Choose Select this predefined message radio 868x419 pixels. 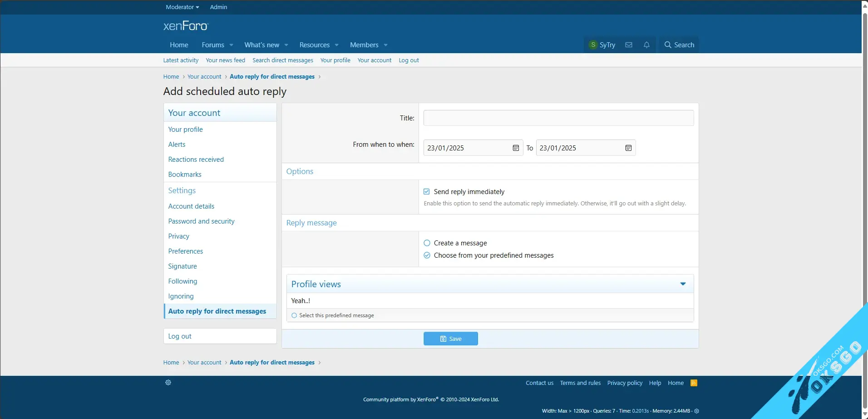pyautogui.click(x=294, y=315)
